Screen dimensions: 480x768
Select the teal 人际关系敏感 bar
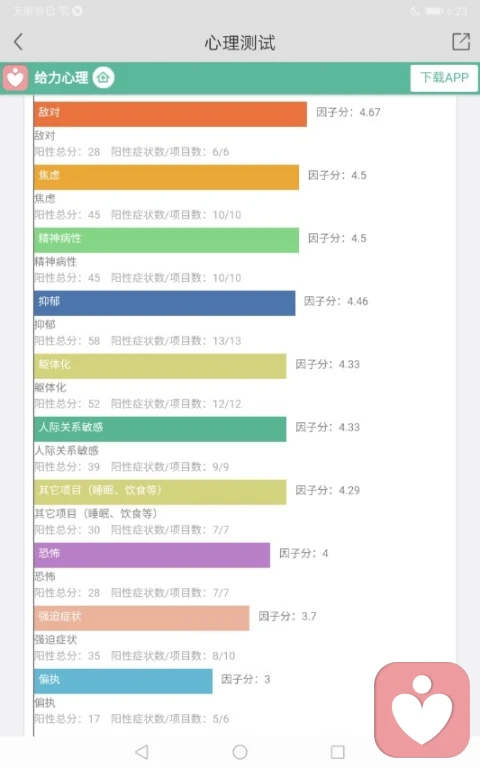[x=160, y=430]
